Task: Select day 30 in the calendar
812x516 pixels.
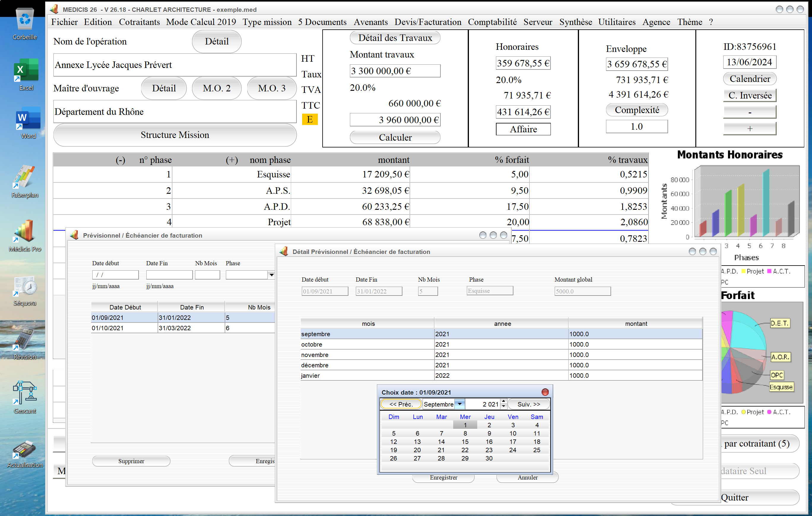Action: (x=489, y=458)
